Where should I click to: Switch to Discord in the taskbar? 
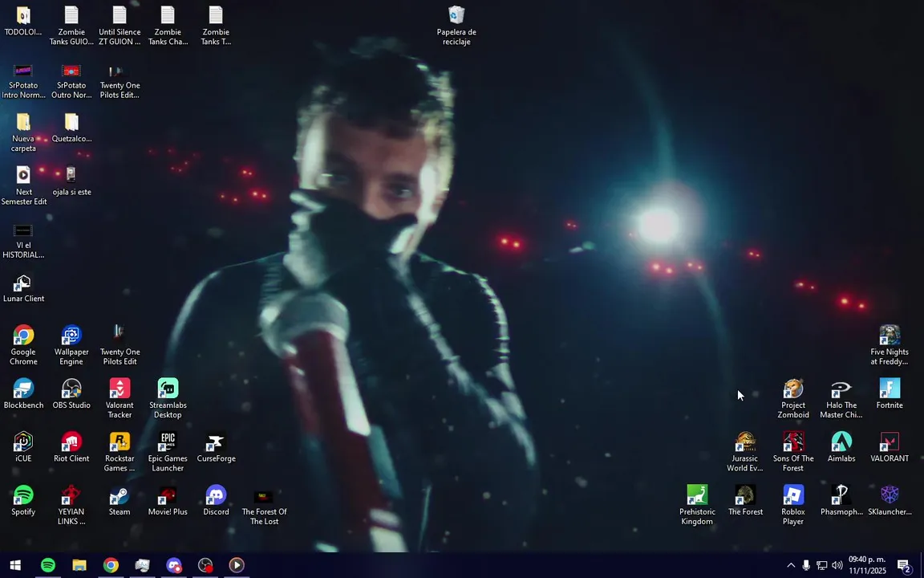174,565
